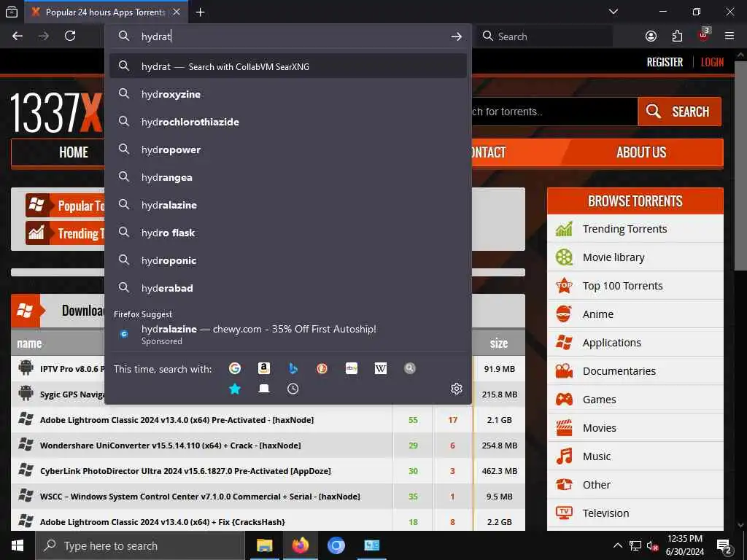This screenshot has width=747, height=560.
Task: Open the Firefox hamburger menu
Action: (x=729, y=36)
